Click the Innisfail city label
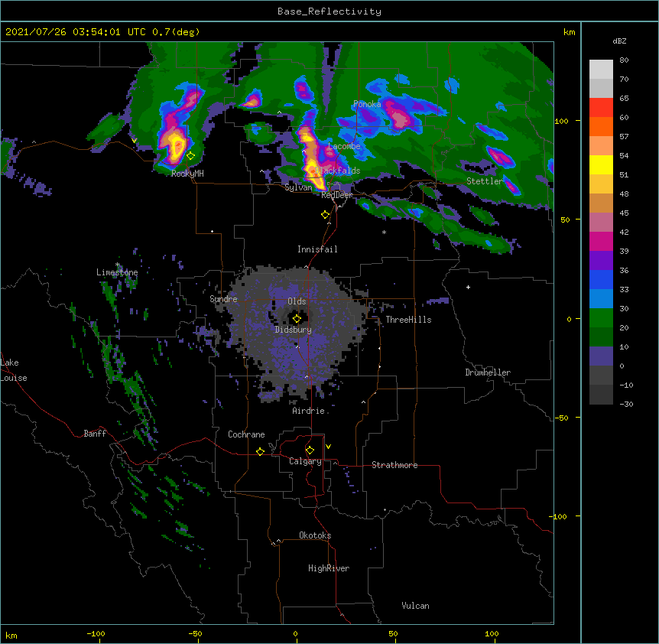659x644 pixels. click(x=317, y=249)
